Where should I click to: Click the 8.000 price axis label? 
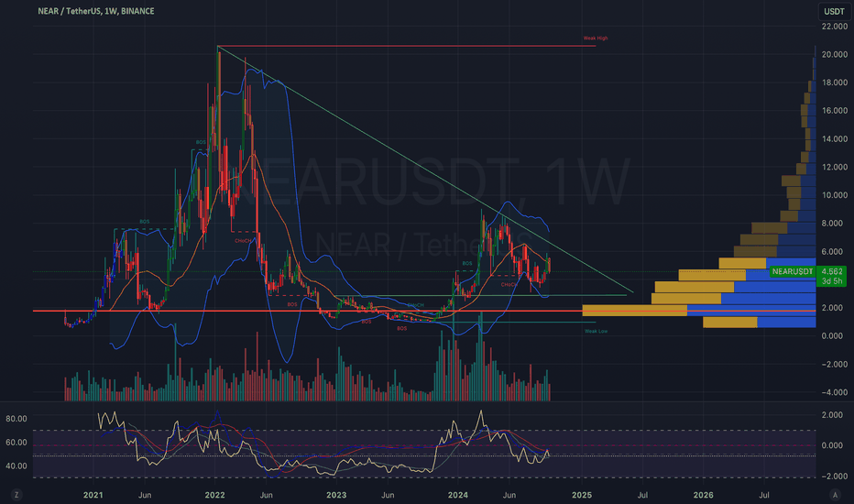tap(832, 224)
